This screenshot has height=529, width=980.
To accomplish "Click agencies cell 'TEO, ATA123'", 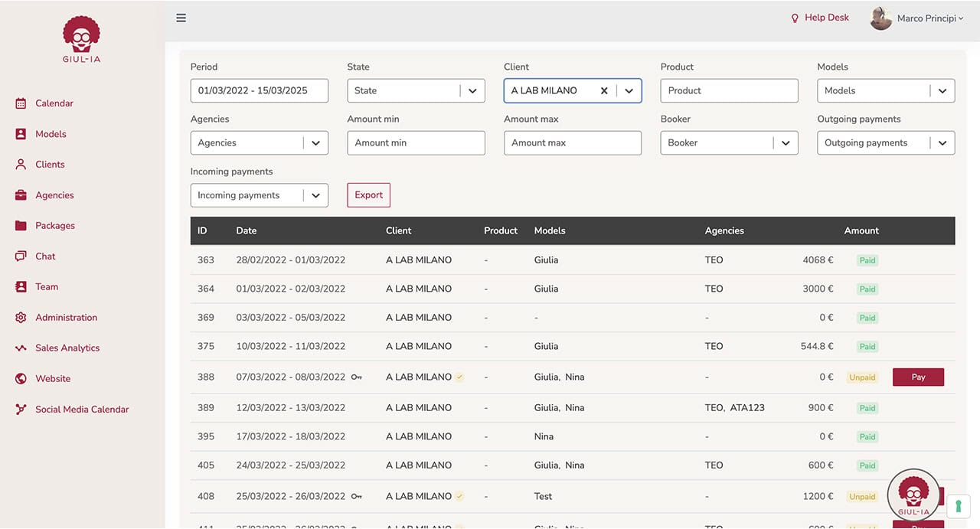I will 735,408.
